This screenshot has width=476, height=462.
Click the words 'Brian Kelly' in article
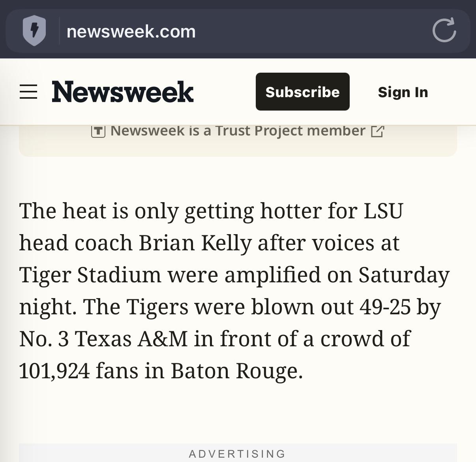point(195,243)
